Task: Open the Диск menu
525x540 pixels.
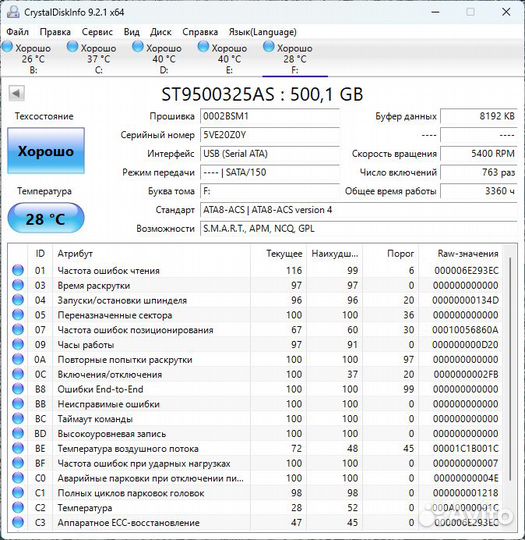Action: [161, 32]
